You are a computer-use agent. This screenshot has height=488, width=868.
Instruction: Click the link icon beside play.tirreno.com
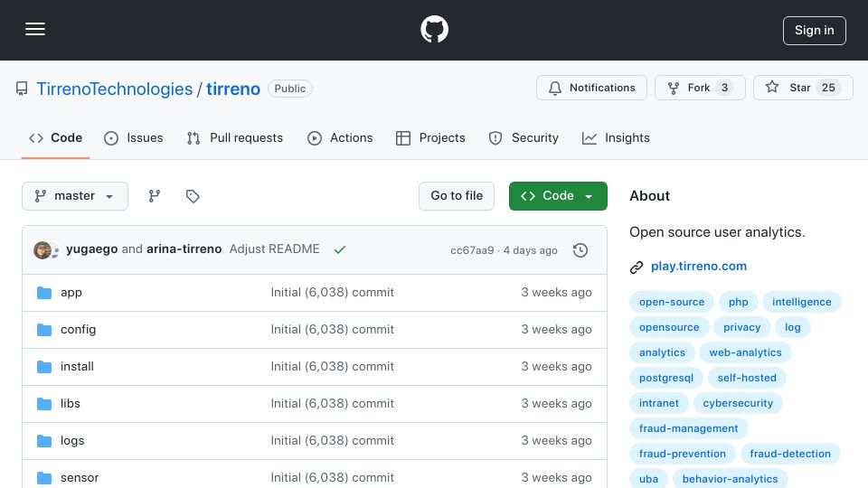point(637,267)
